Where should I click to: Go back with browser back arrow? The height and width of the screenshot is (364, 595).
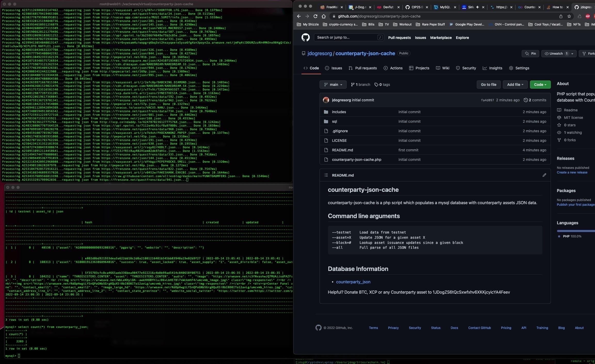[x=299, y=16]
